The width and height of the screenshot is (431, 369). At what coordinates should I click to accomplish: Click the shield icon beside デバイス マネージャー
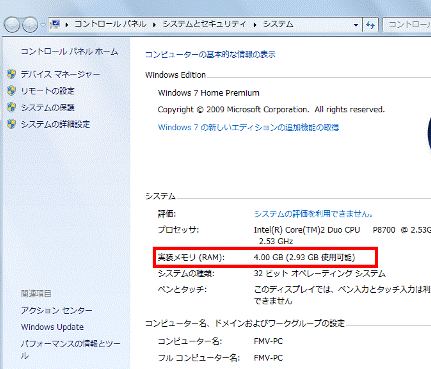point(12,74)
